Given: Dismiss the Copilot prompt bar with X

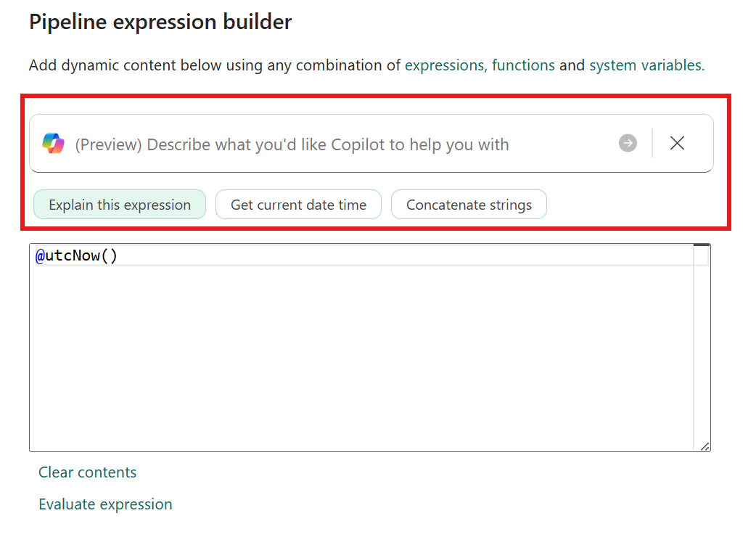Looking at the screenshot, I should click(x=677, y=144).
